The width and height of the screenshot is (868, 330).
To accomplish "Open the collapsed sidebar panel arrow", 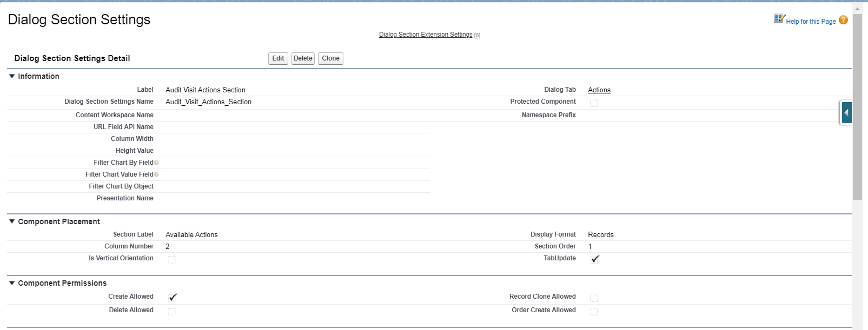I will click(x=846, y=113).
